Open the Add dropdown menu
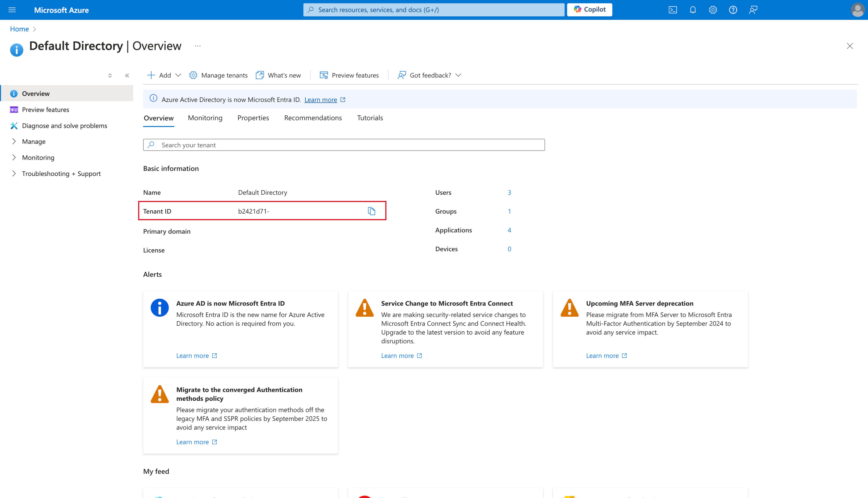The image size is (868, 498). (x=164, y=75)
